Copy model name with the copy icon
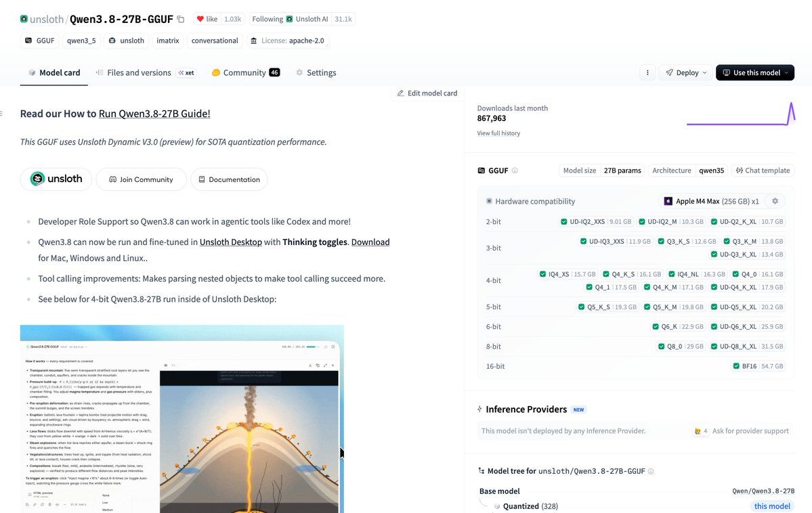The height and width of the screenshot is (513, 812). (181, 19)
